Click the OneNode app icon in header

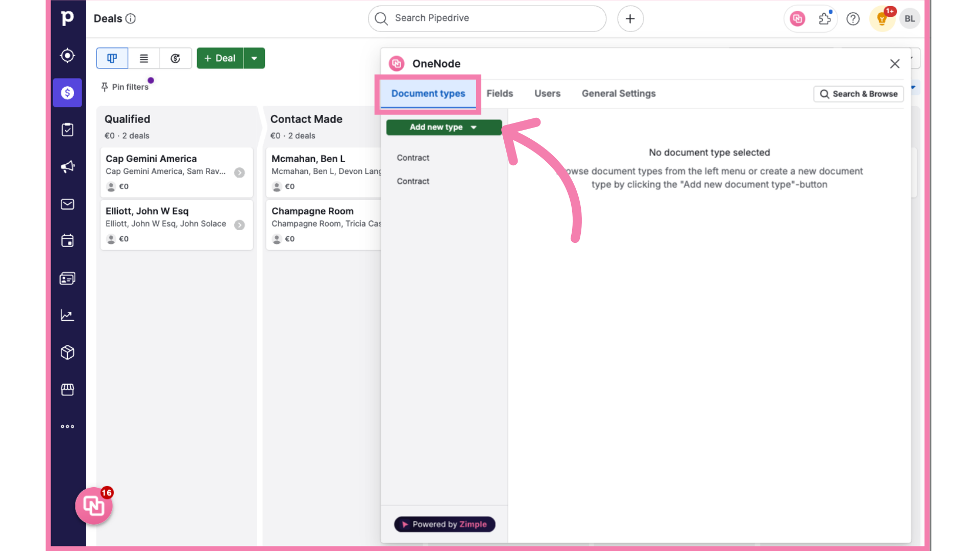pos(797,18)
